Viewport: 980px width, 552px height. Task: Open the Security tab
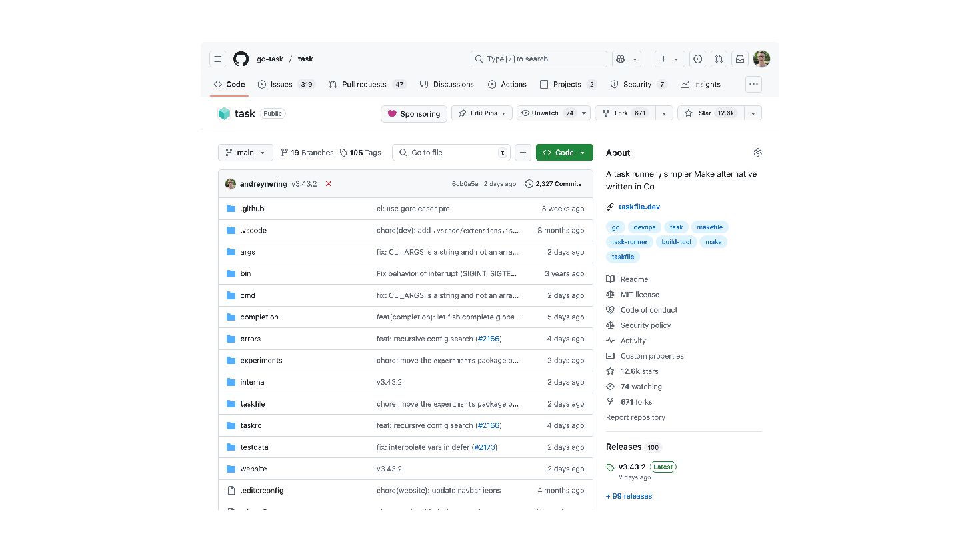(639, 84)
